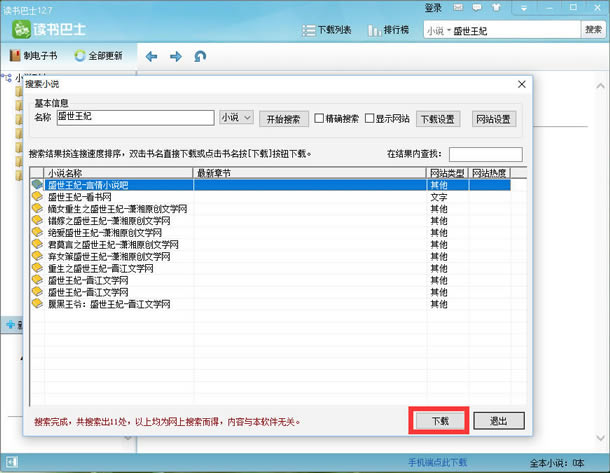Click the back arrow in the toolbar
Image resolution: width=610 pixels, height=473 pixels.
(152, 56)
